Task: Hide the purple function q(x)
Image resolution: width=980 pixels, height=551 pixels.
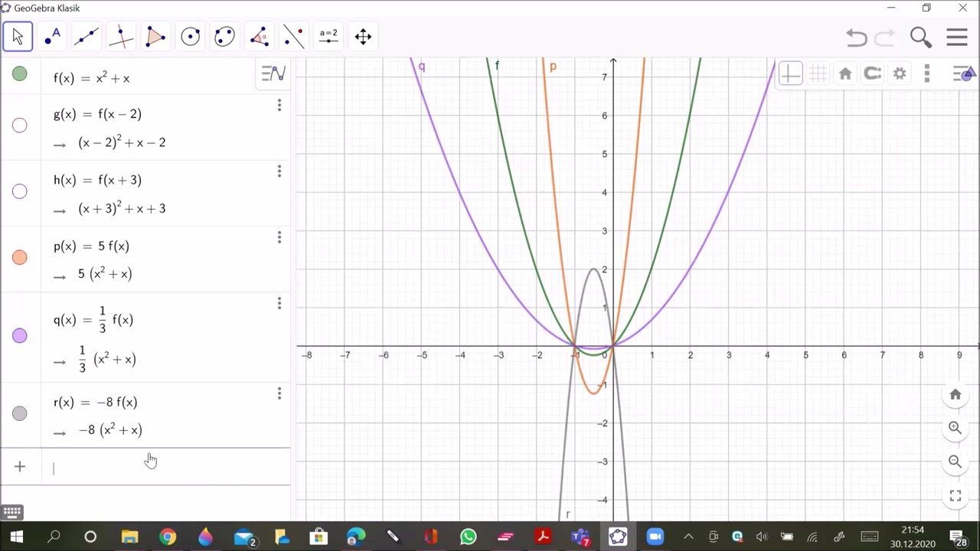Action: point(20,335)
